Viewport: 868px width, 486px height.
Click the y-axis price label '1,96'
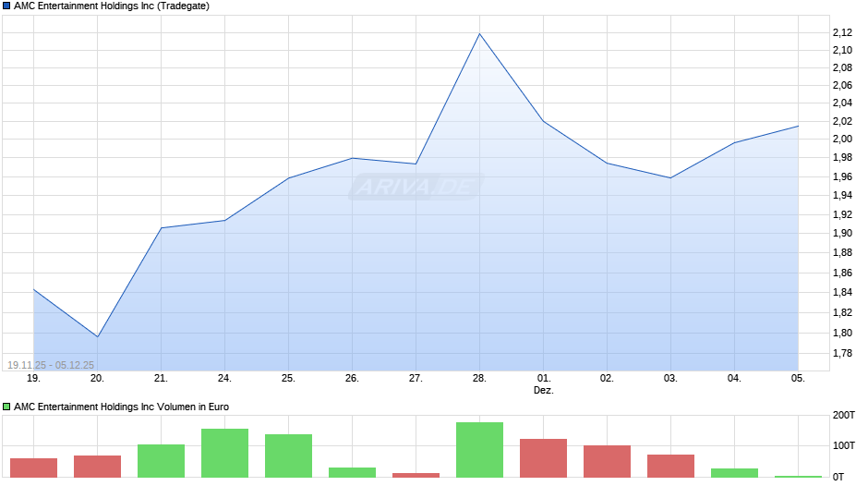(x=842, y=176)
